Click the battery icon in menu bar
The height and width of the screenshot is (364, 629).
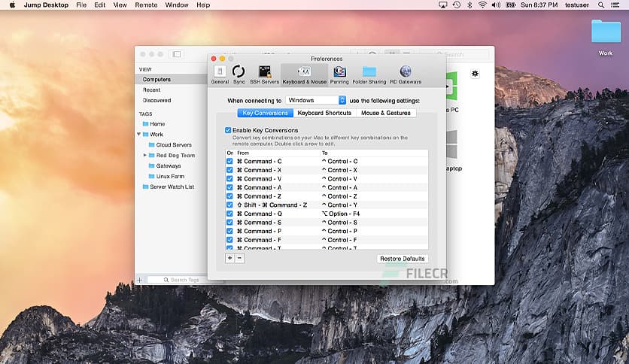(511, 5)
